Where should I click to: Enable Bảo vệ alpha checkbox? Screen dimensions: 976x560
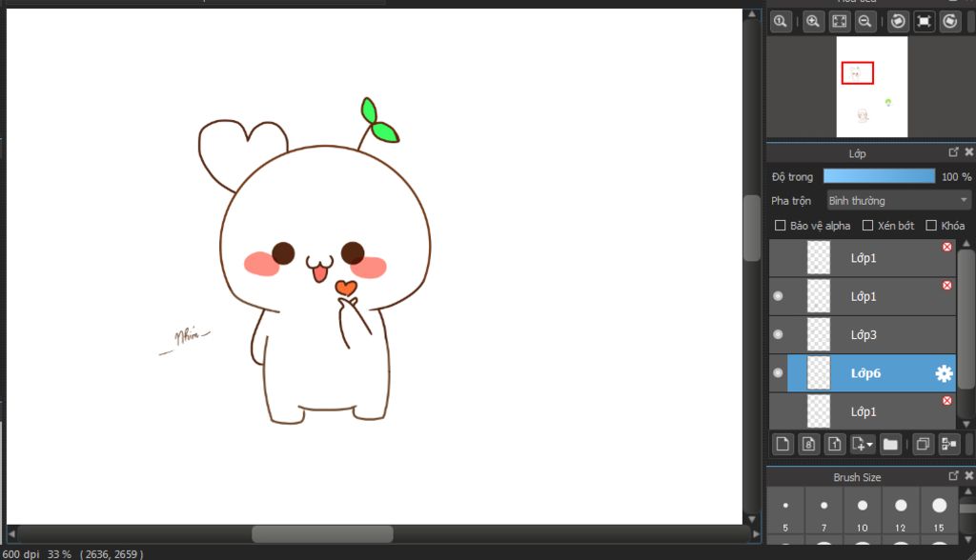pyautogui.click(x=780, y=226)
